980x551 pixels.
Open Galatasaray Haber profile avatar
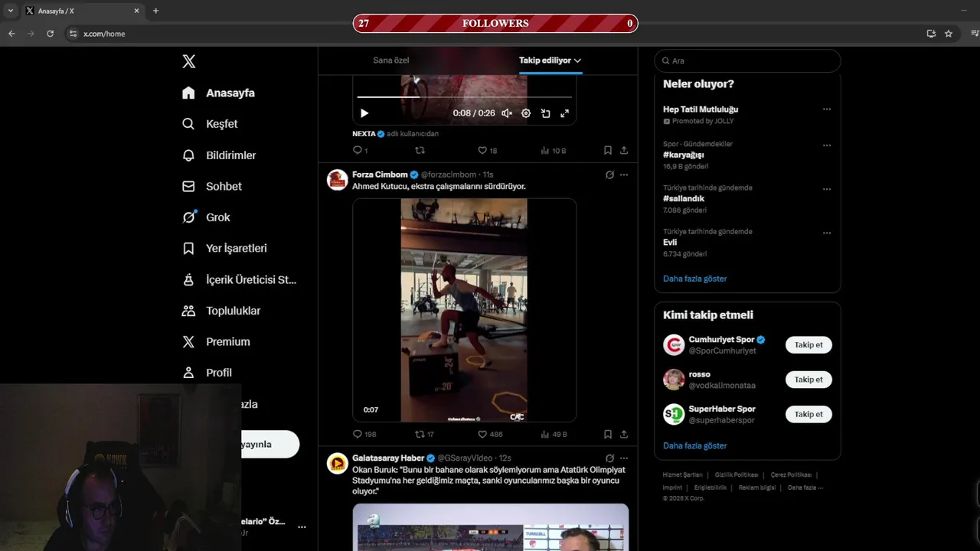click(x=338, y=463)
